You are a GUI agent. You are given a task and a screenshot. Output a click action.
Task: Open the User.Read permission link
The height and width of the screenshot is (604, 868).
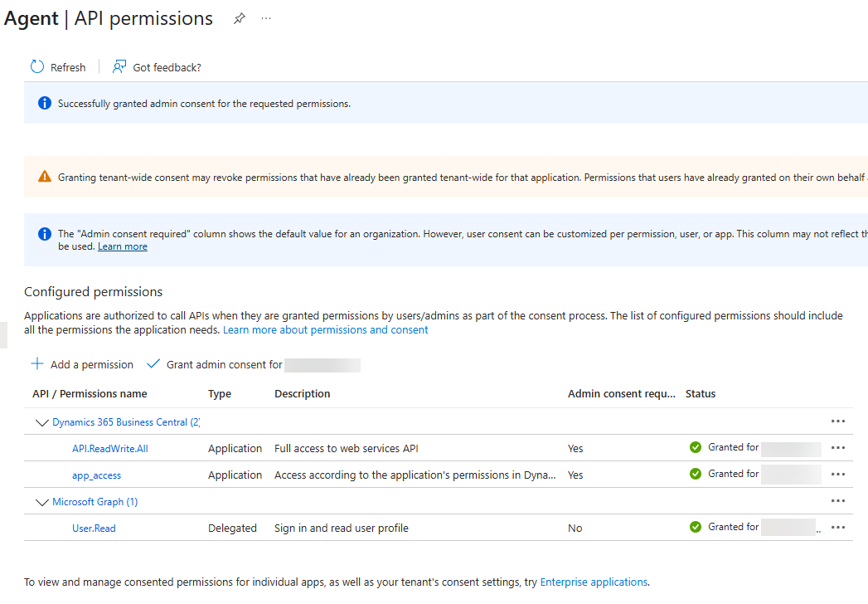tap(94, 528)
